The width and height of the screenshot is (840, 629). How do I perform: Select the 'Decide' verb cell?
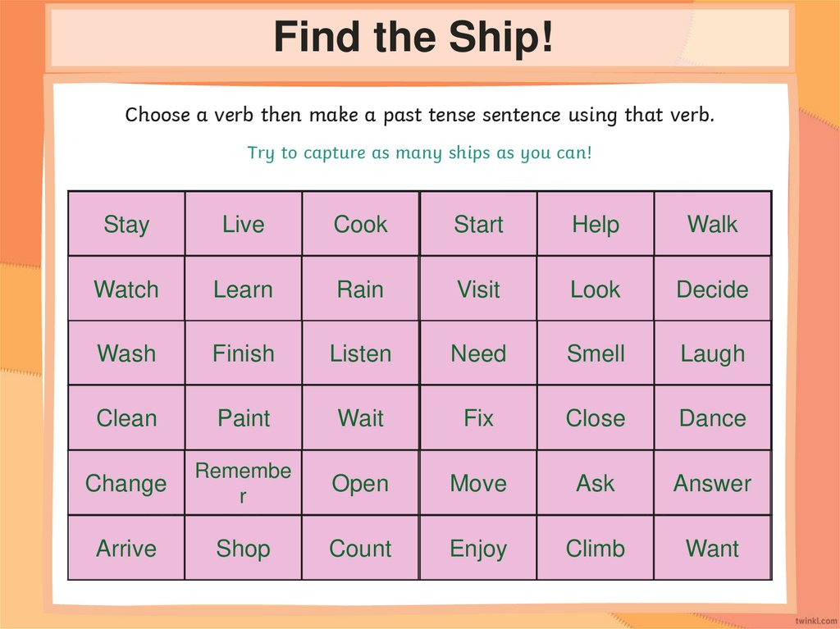click(712, 289)
